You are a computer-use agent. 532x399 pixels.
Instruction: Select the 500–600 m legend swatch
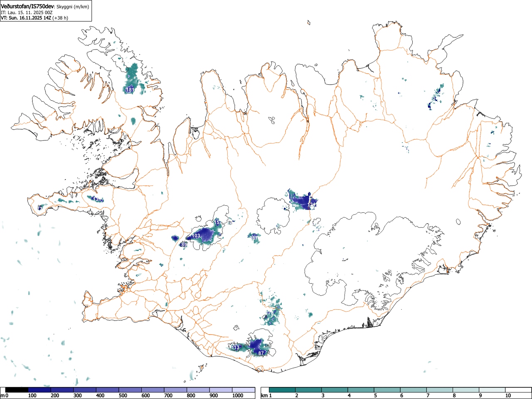130,390
